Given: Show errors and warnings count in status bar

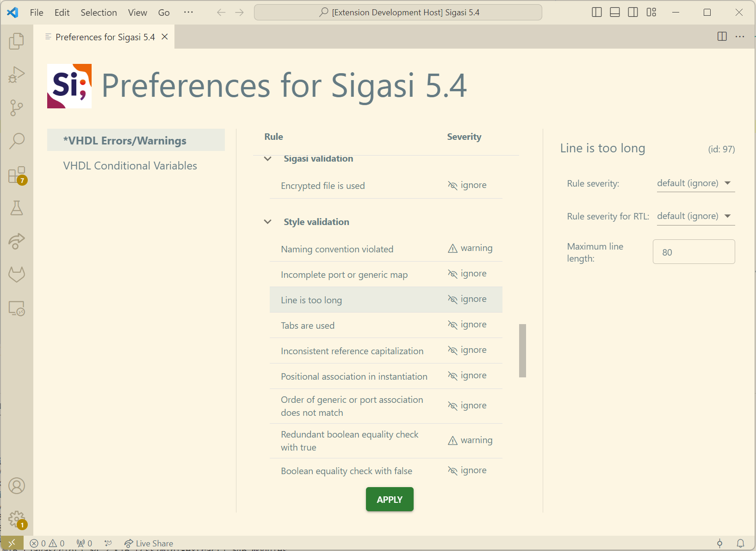Looking at the screenshot, I should (x=47, y=543).
